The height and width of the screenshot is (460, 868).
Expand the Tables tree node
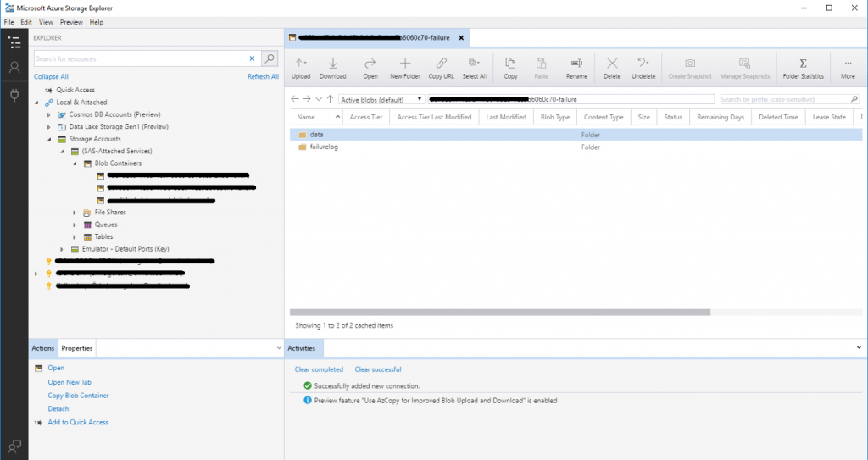click(75, 237)
